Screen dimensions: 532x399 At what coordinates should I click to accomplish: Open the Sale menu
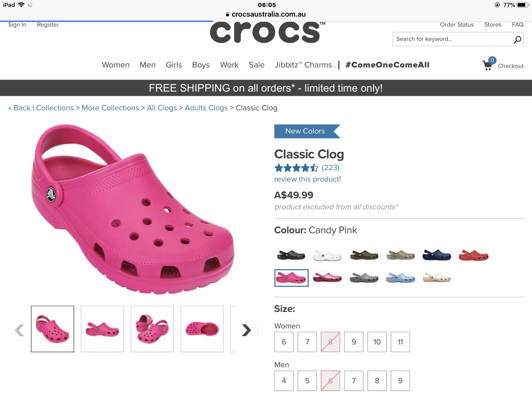tap(256, 65)
